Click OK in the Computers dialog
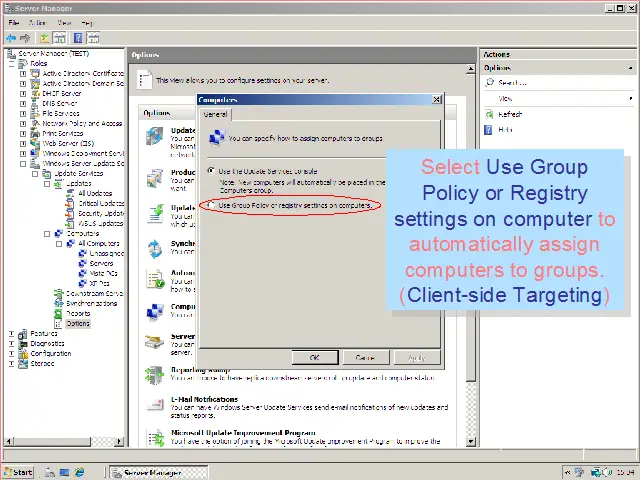This screenshot has height=480, width=640. [x=315, y=358]
